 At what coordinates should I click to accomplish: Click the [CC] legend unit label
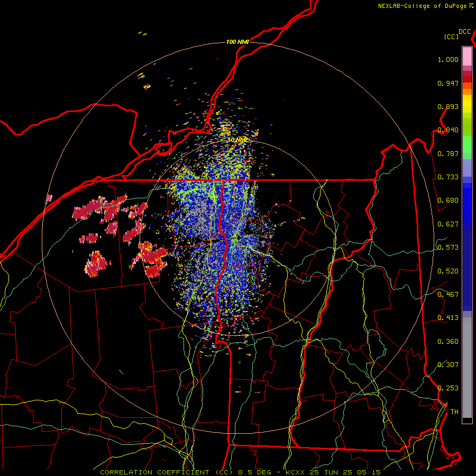pos(451,36)
